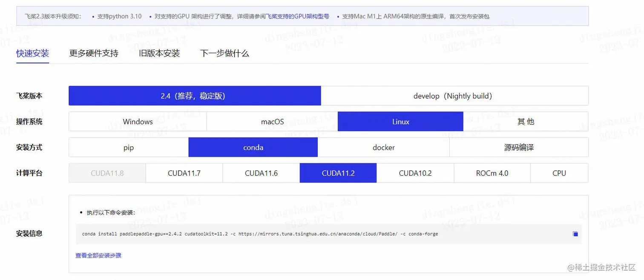The image size is (644, 280).
Task: Open the 下一步做什么 tab
Action: pos(224,53)
